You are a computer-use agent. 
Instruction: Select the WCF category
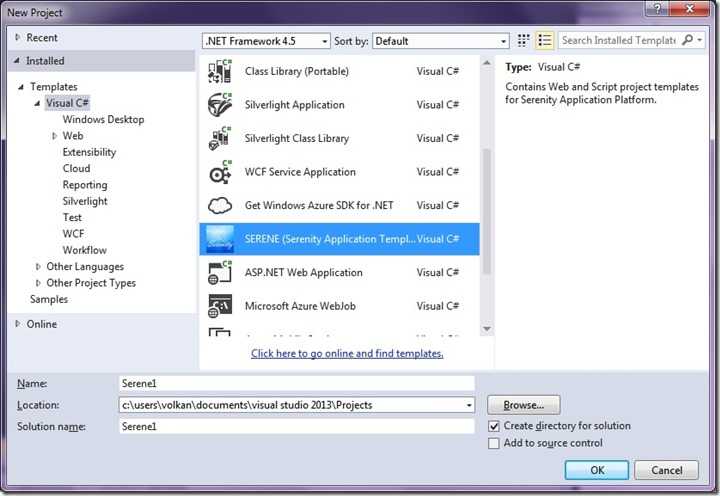tap(73, 234)
